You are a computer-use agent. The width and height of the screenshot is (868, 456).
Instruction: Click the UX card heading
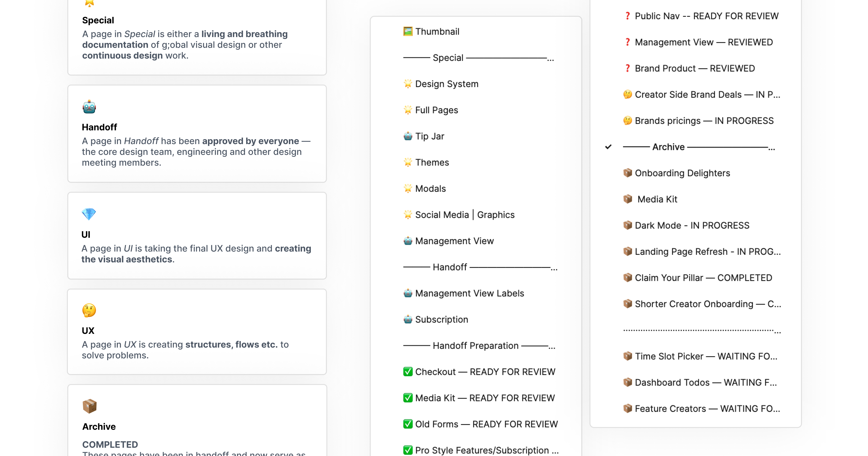88,330
